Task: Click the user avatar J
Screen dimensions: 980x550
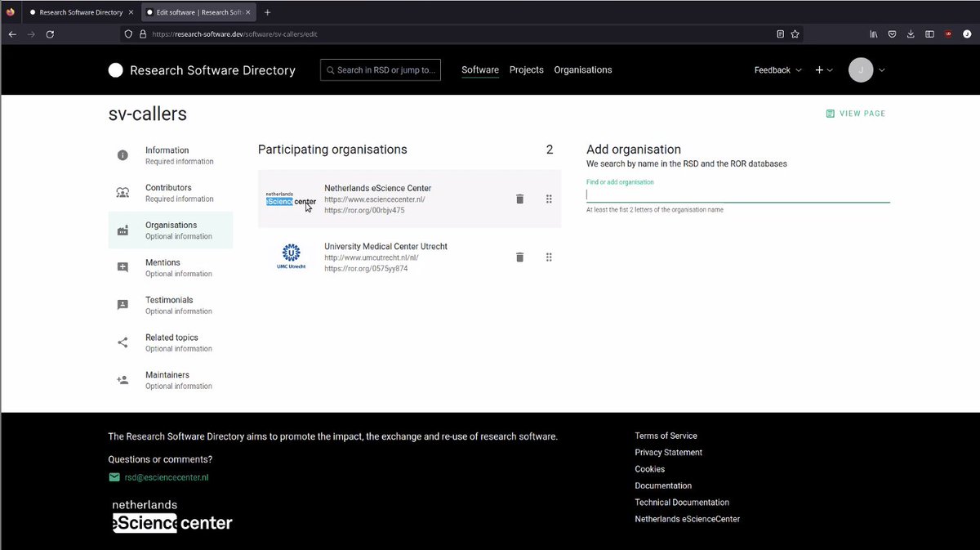Action: pos(861,70)
